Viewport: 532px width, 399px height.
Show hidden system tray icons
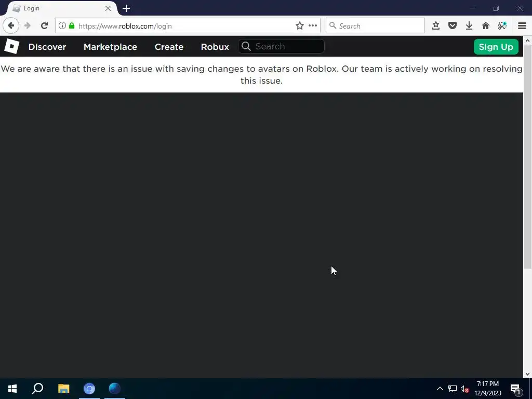(440, 389)
